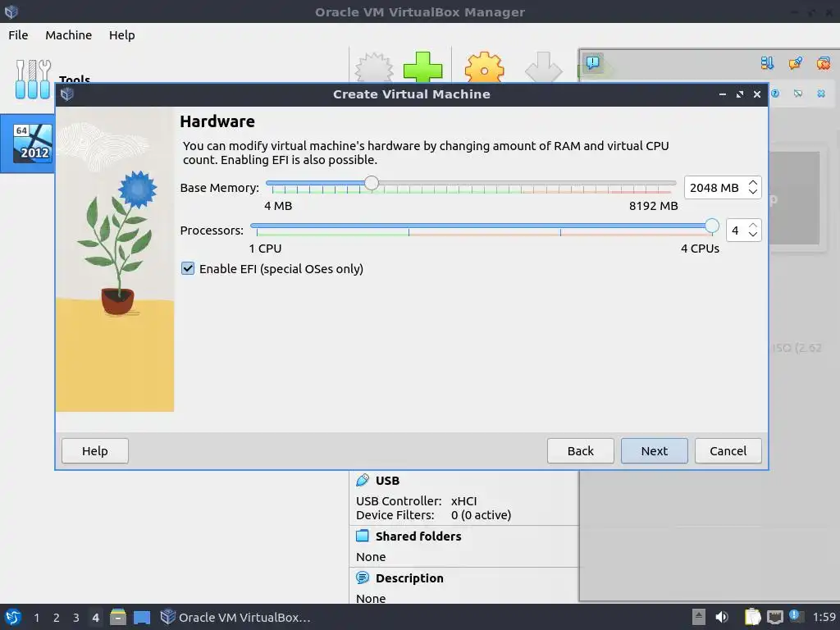Image resolution: width=840 pixels, height=630 pixels.
Task: Open the clipboard tray icon
Action: coord(753,617)
